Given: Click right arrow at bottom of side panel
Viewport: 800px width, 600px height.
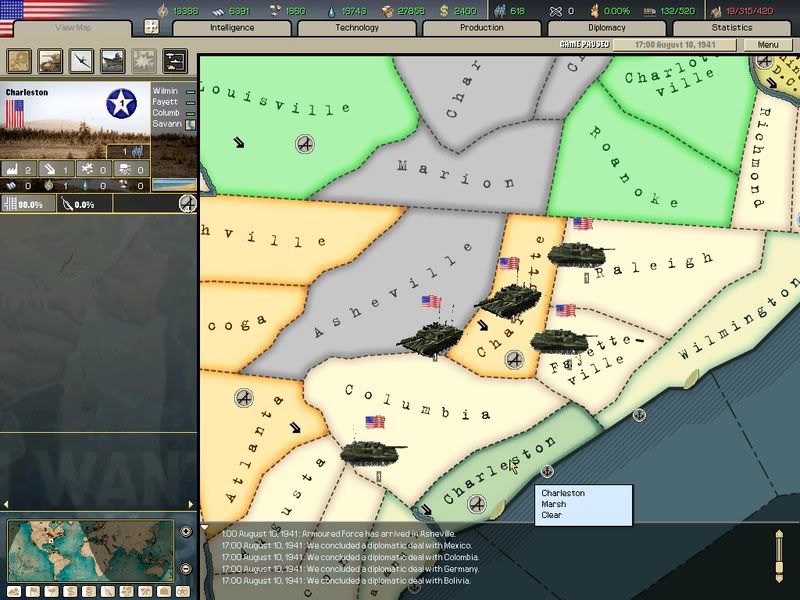Looking at the screenshot, I should tap(191, 504).
